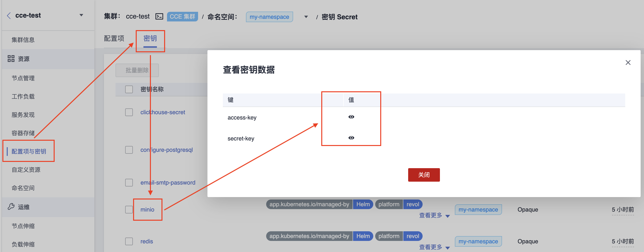644x252 pixels.
Task: Go back using the arrow beside cce-test
Action: (x=9, y=15)
